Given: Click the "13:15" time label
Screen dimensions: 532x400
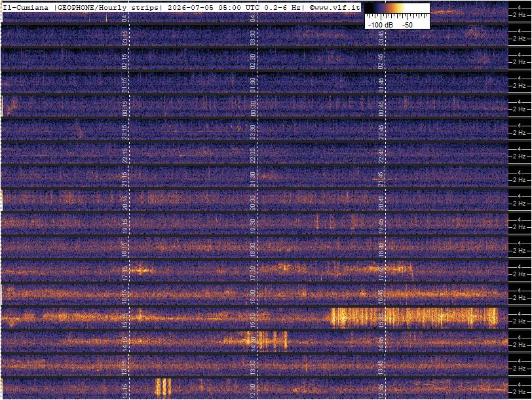Looking at the screenshot, I should pyautogui.click(x=124, y=368).
